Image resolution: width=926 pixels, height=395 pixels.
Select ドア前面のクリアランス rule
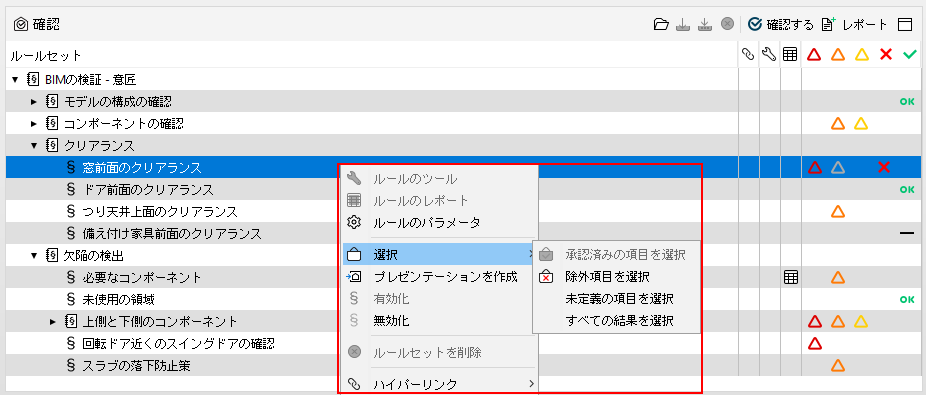tap(148, 190)
